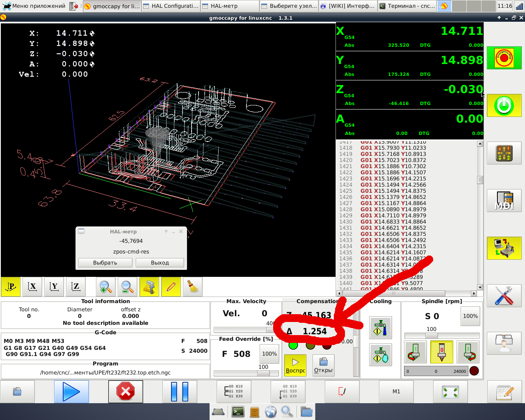Reset feed override to 100%
525x420 pixels.
click(x=269, y=354)
